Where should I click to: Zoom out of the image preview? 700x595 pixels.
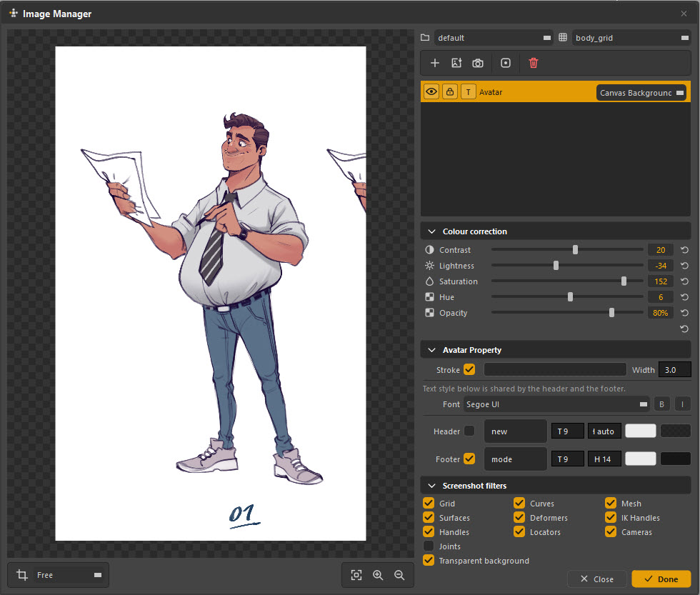tap(399, 575)
